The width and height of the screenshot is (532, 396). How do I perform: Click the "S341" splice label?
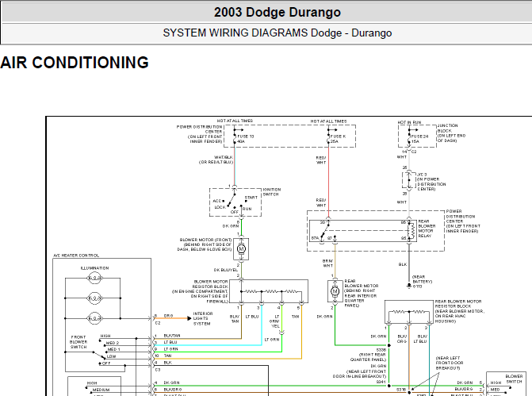pos(381,382)
